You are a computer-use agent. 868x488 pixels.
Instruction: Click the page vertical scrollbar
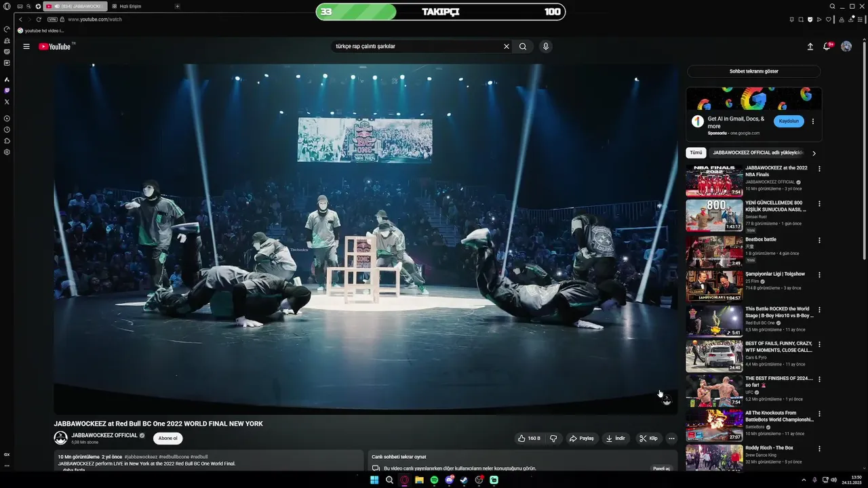tap(864, 149)
